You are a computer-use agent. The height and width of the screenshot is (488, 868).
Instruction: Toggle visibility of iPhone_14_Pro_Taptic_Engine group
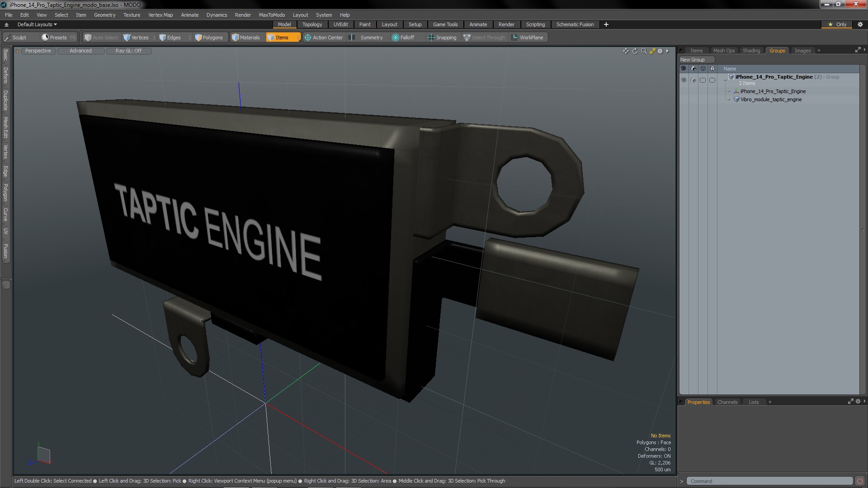tap(684, 80)
